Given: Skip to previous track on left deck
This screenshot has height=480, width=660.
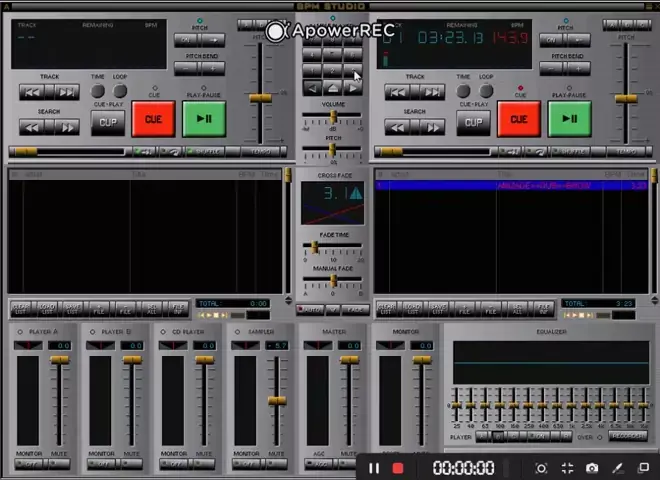Looking at the screenshot, I should [32, 93].
